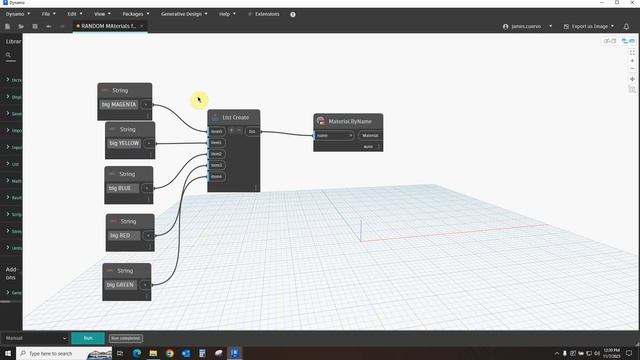This screenshot has height=360, width=640.
Task: Open List Create node options dots
Action: (256, 187)
